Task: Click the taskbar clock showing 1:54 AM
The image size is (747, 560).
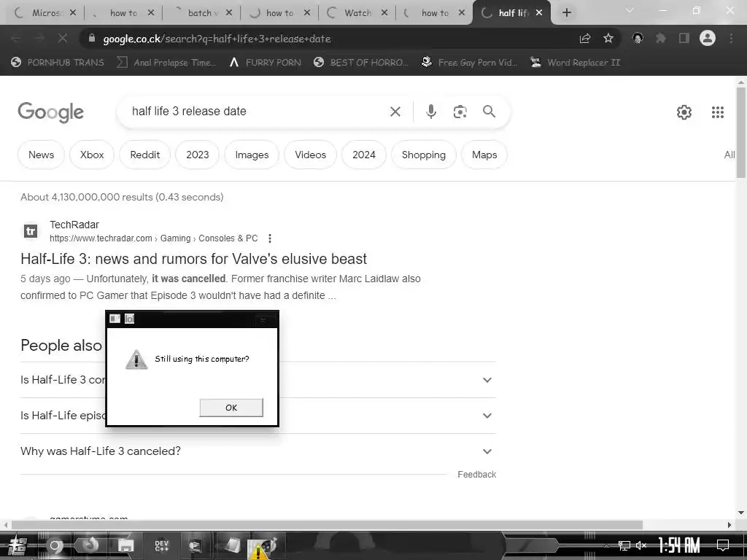Action: (x=679, y=545)
